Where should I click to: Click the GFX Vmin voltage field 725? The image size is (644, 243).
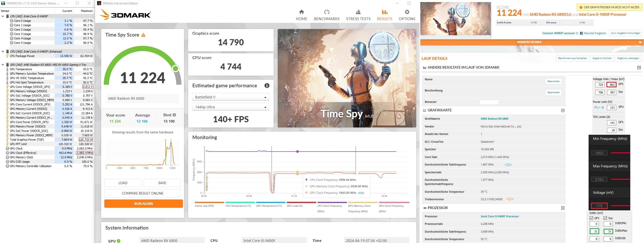click(x=599, y=85)
